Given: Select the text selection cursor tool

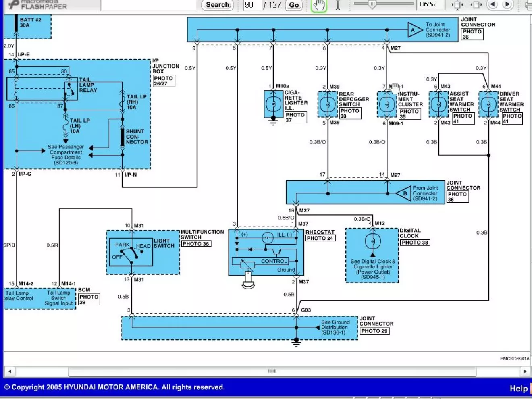Looking at the screenshot, I should pos(338,5).
